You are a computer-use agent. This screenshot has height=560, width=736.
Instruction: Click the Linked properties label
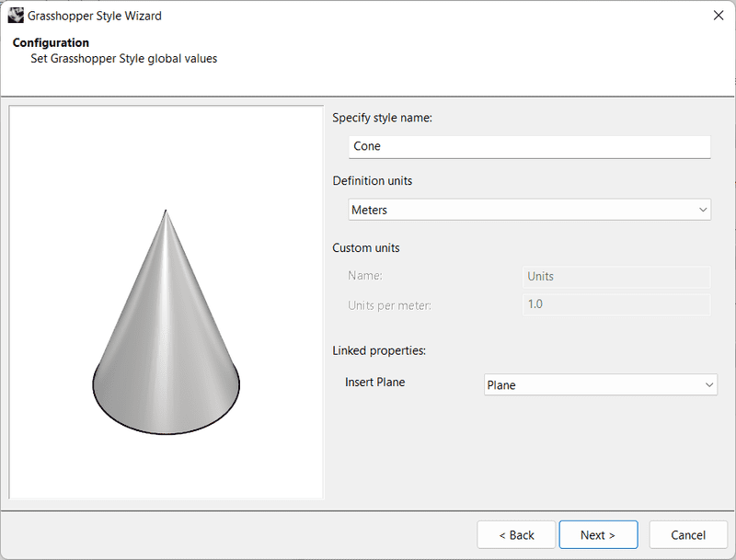pyautogui.click(x=381, y=350)
